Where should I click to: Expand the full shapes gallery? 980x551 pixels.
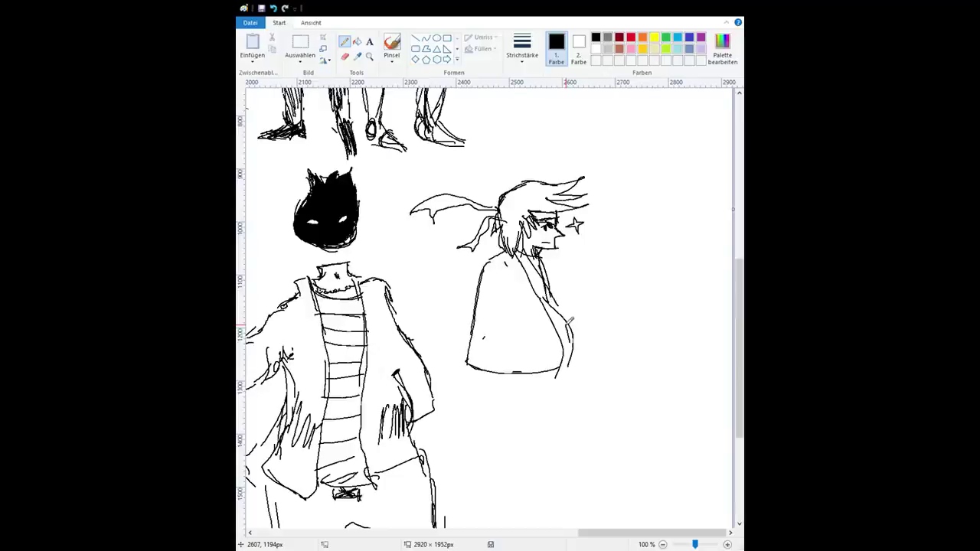[457, 59]
